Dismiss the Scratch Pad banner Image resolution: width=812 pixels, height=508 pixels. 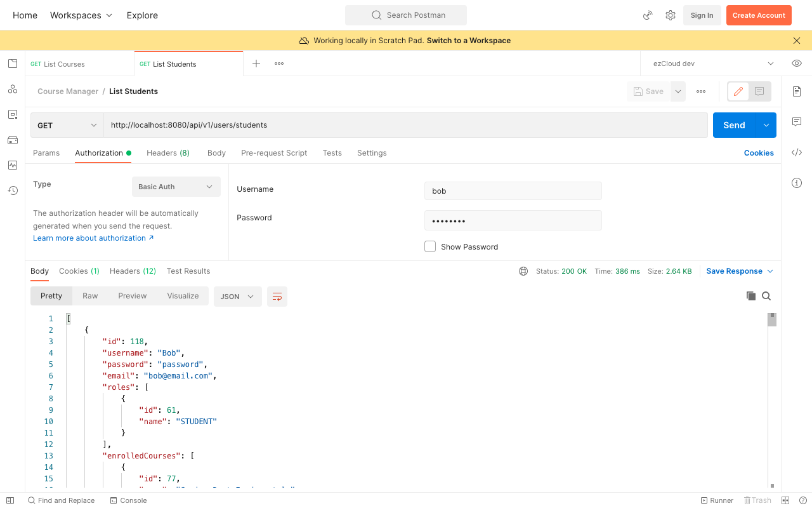797,41
